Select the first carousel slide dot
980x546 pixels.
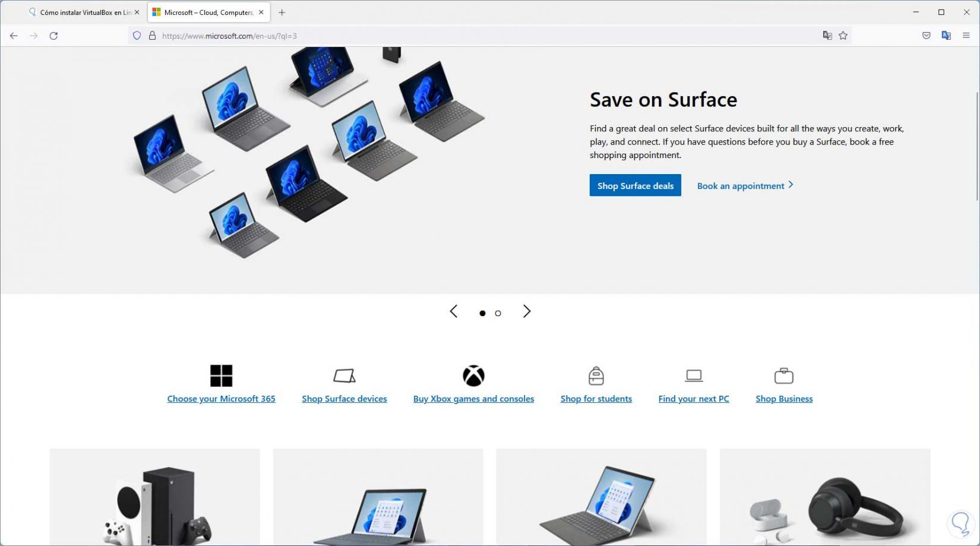point(482,313)
